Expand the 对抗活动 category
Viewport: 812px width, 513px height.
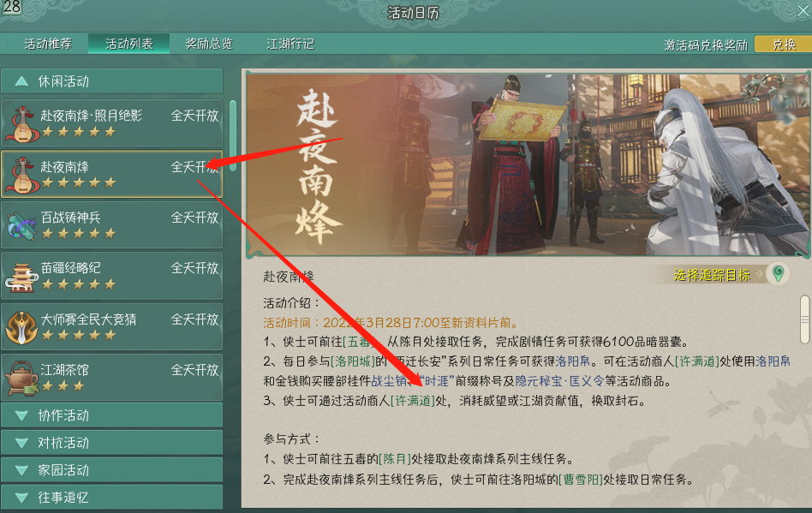coord(112,443)
